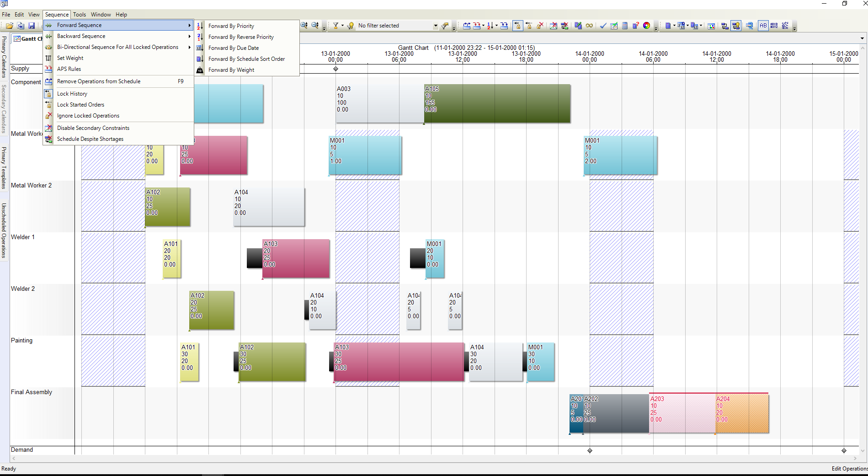Open the 'No filter selected' dropdown
The width and height of the screenshot is (868, 476).
pos(435,26)
